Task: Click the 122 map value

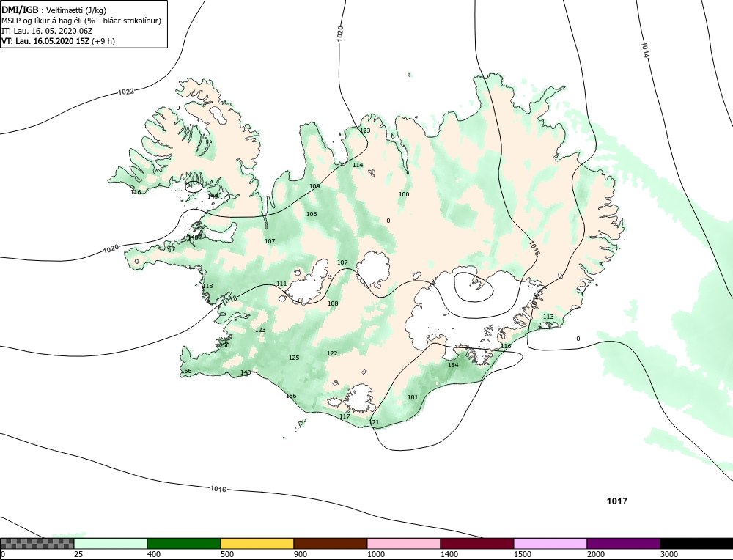Action: 332,353
